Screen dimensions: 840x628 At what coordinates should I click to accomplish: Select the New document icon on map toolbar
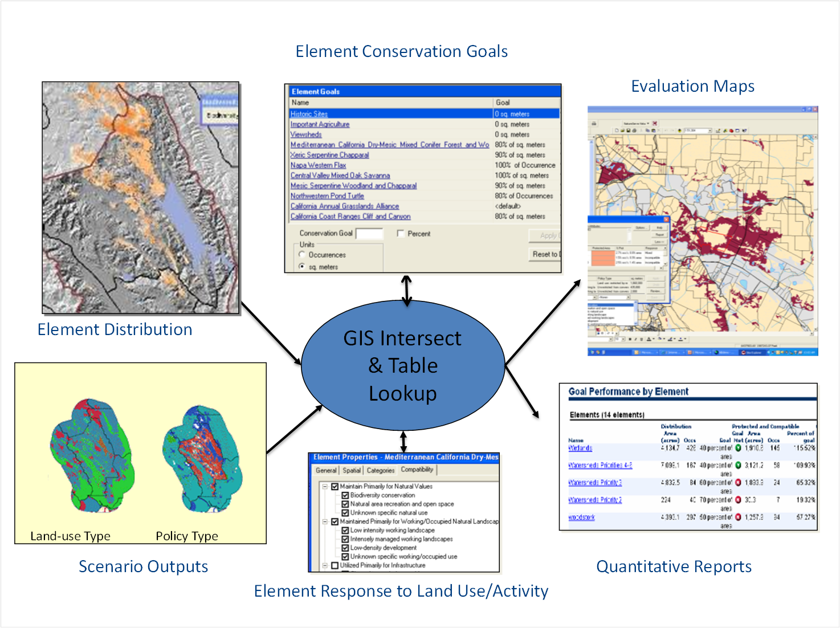617,130
